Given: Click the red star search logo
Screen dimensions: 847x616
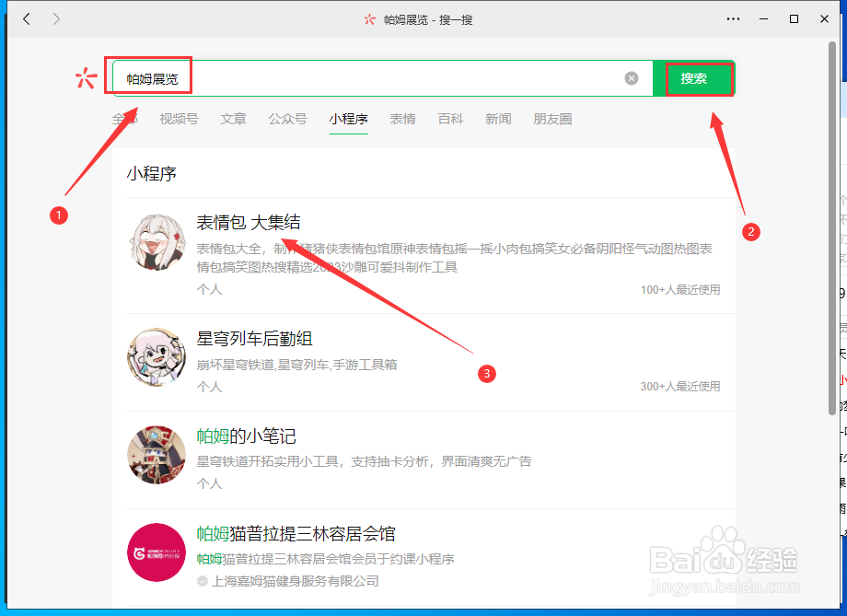Looking at the screenshot, I should [x=87, y=78].
